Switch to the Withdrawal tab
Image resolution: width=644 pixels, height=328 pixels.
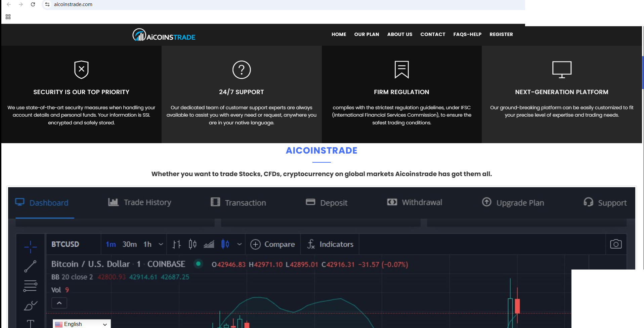tap(415, 202)
